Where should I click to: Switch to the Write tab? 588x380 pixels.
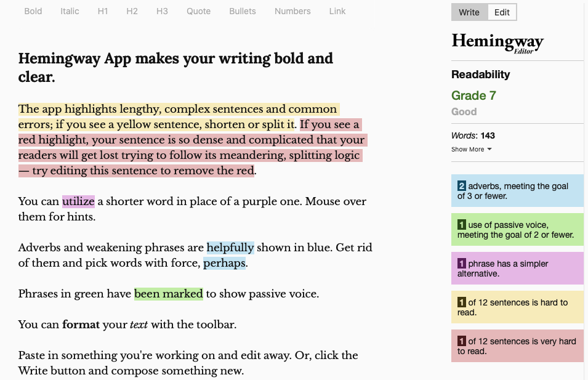pos(469,12)
